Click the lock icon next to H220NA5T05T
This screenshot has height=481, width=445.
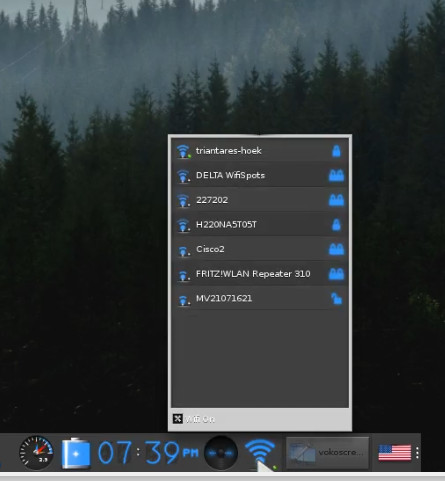click(x=336, y=225)
